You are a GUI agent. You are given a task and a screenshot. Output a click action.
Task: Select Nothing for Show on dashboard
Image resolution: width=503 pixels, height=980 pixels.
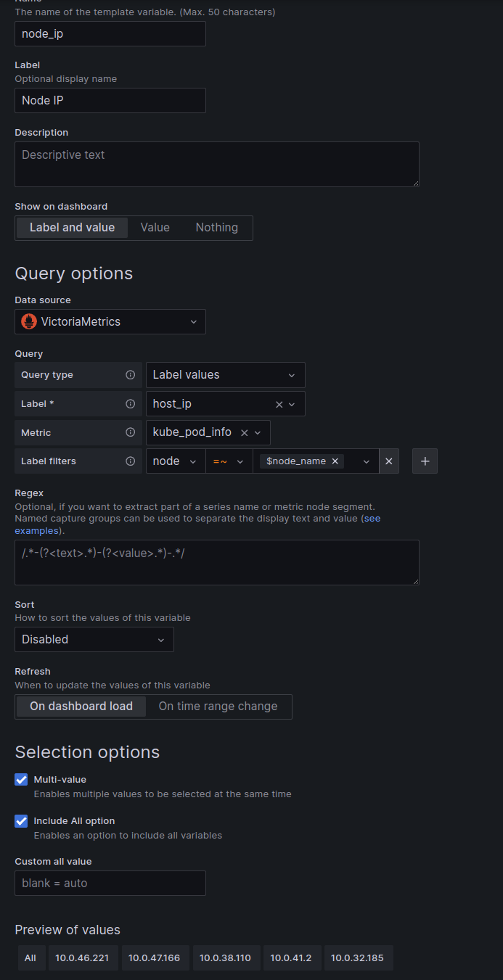tap(216, 228)
